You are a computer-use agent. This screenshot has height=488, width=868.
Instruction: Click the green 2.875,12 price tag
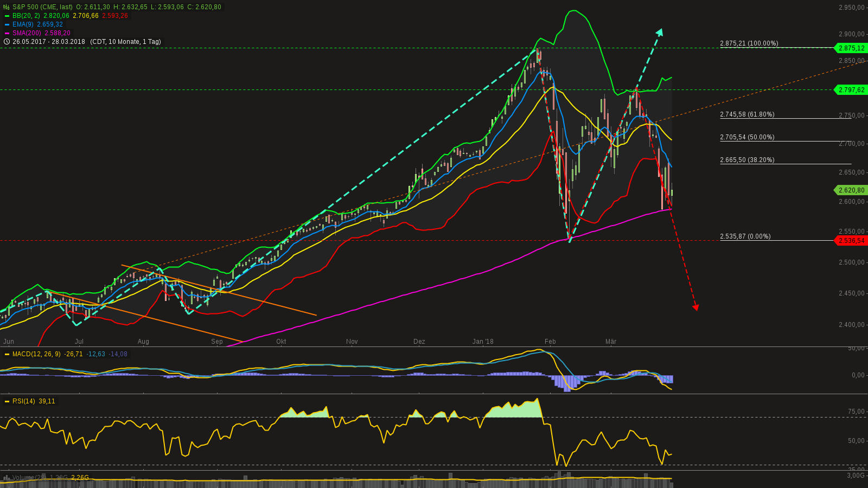coord(851,48)
